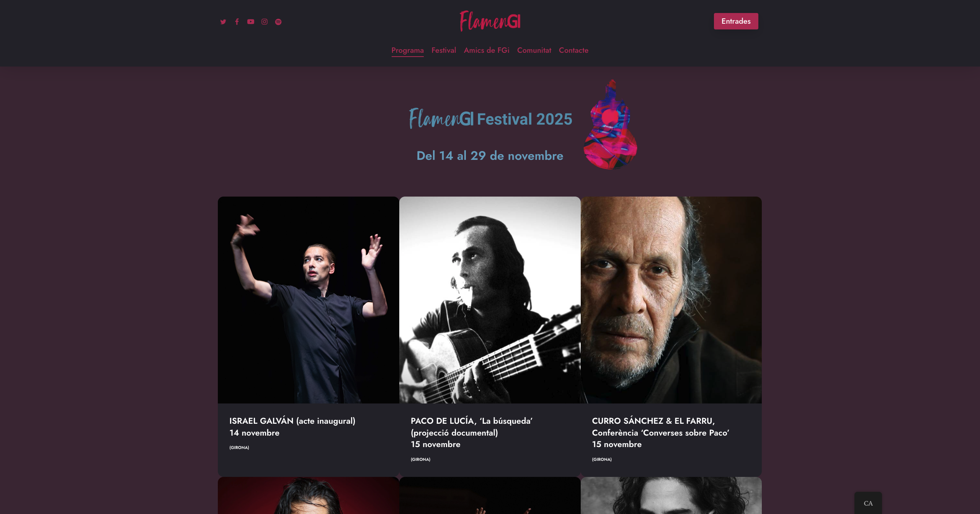Click the colorful guitar festival graphic
This screenshot has width=980, height=514.
pos(611,124)
